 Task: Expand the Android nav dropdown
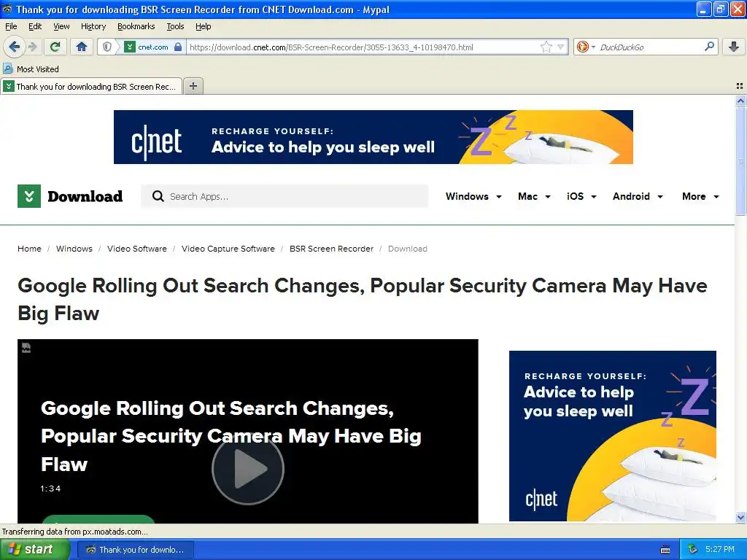[638, 196]
